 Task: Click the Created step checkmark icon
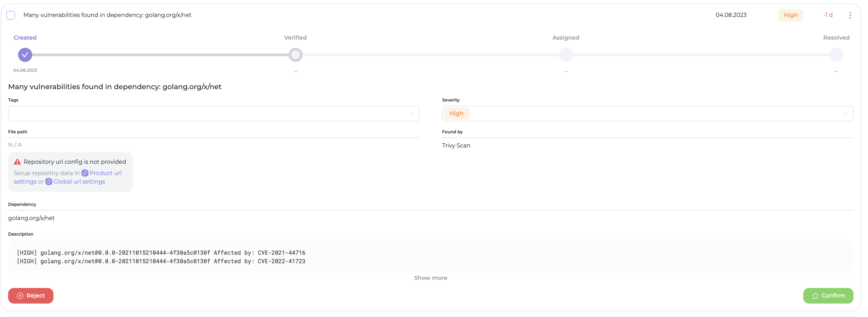point(25,55)
